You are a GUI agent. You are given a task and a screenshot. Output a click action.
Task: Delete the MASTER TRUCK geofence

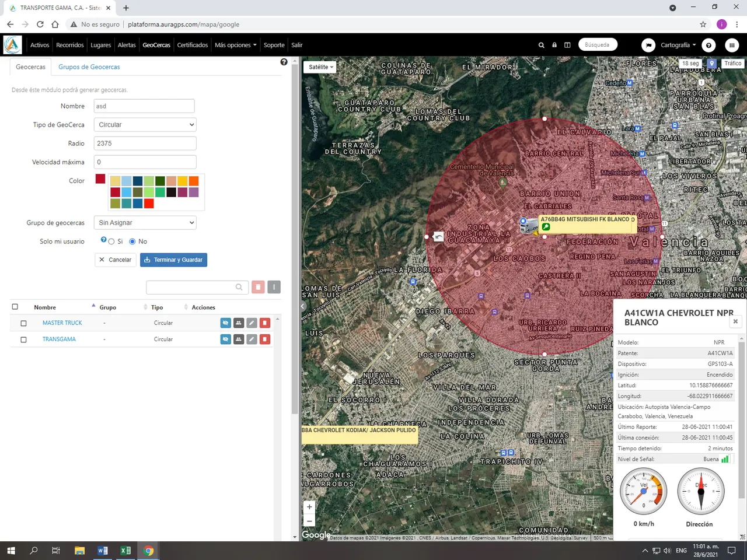(265, 323)
